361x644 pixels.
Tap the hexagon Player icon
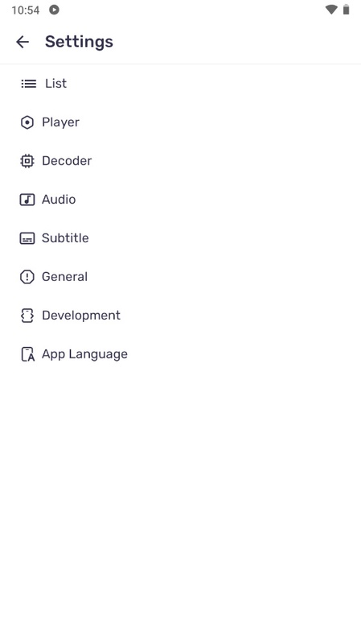27,122
